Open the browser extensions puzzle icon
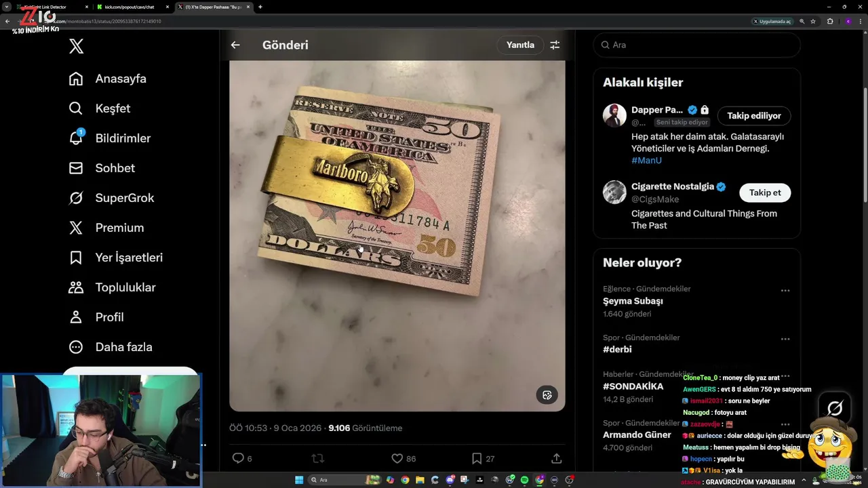This screenshot has width=868, height=488. 830,21
